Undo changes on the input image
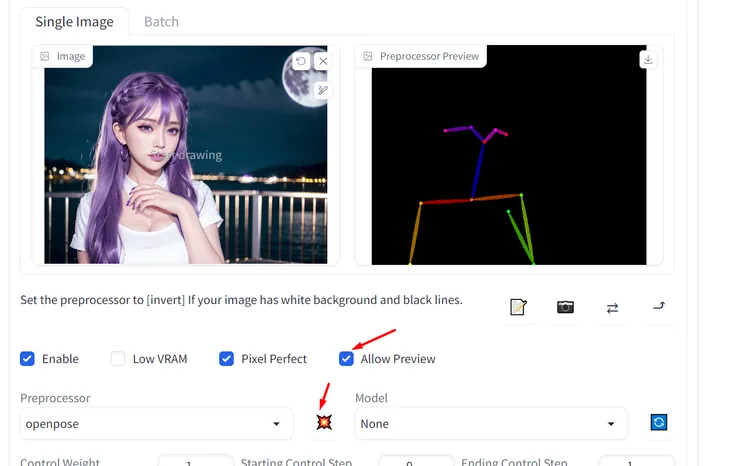 [301, 61]
